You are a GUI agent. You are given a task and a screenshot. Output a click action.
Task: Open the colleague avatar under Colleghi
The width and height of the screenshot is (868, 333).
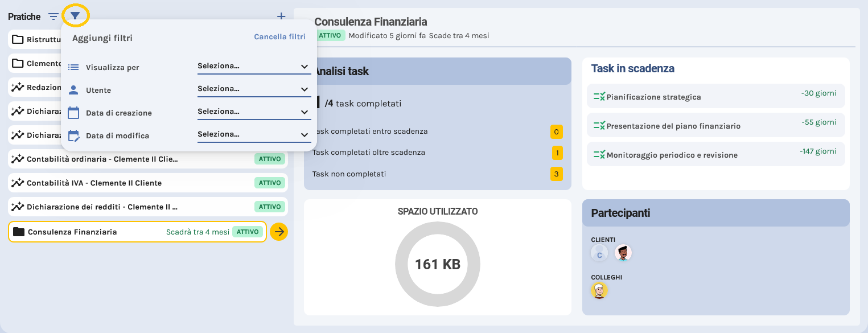[x=599, y=290]
